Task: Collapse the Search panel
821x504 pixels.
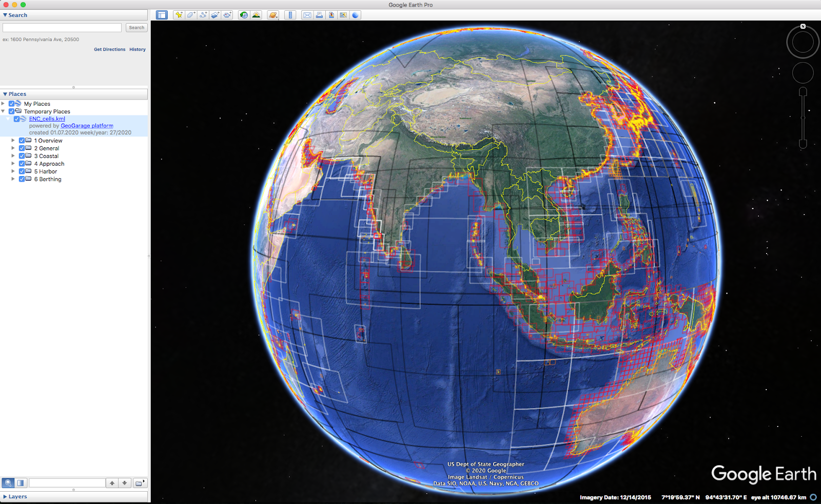Action: click(x=5, y=15)
